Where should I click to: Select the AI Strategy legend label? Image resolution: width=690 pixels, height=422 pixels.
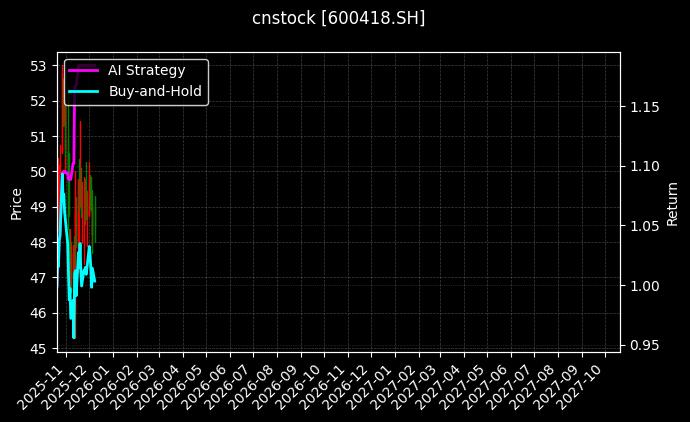146,70
